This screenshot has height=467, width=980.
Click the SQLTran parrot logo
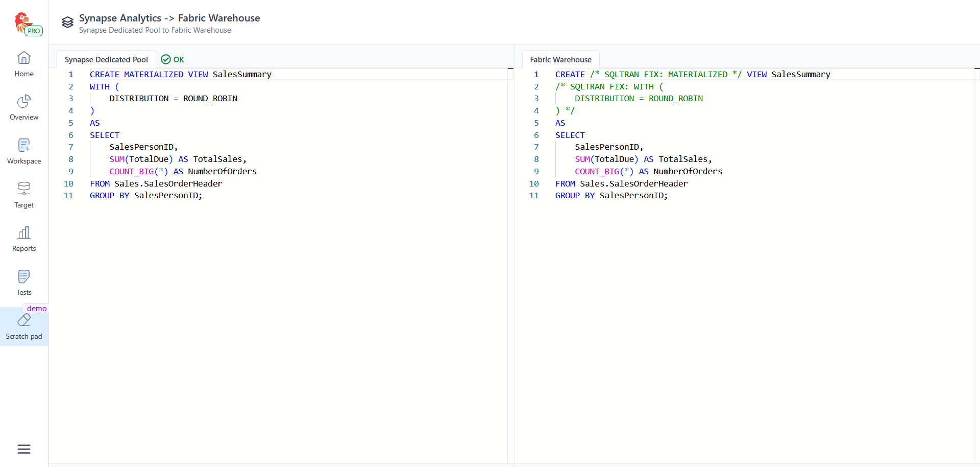(21, 21)
